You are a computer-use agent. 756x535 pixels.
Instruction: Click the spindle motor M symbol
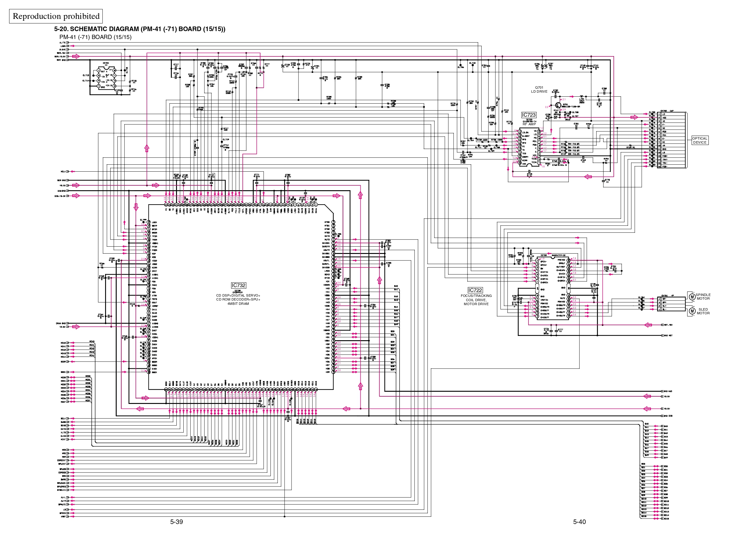click(x=692, y=297)
